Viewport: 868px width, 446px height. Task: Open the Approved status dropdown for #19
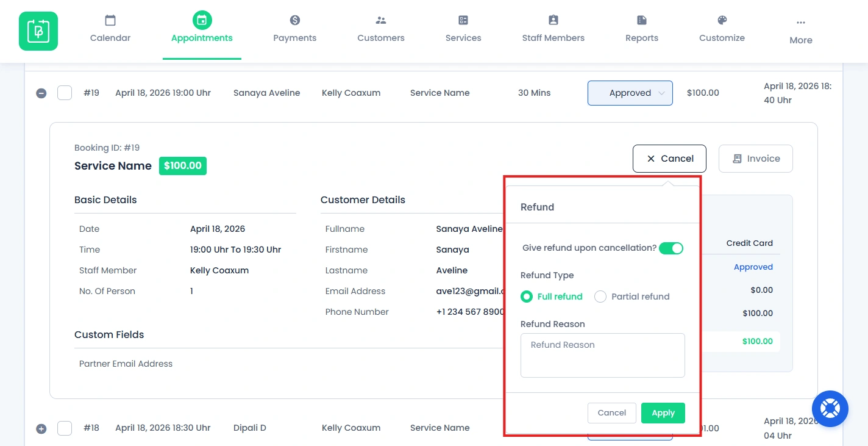pyautogui.click(x=630, y=93)
